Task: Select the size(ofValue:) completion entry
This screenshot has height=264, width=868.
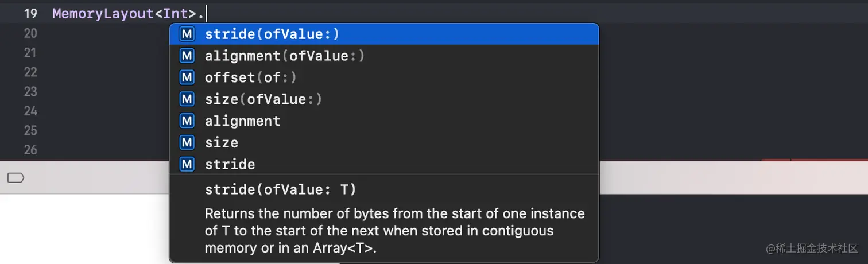Action: pos(263,99)
